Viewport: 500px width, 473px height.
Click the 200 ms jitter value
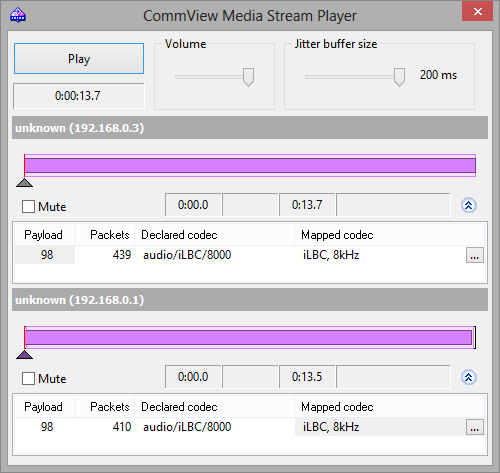click(x=438, y=75)
